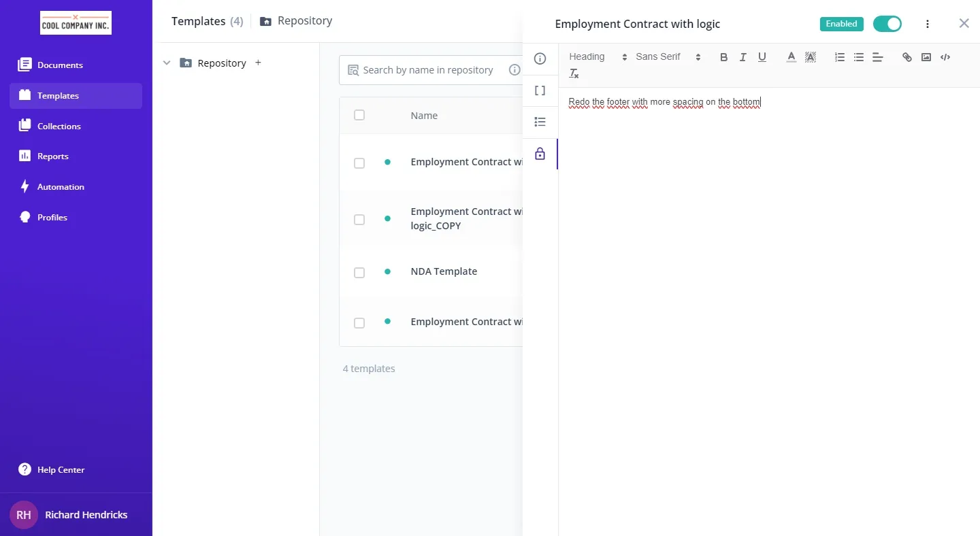Insert an image into the note
This screenshot has width=980, height=536.
926,57
